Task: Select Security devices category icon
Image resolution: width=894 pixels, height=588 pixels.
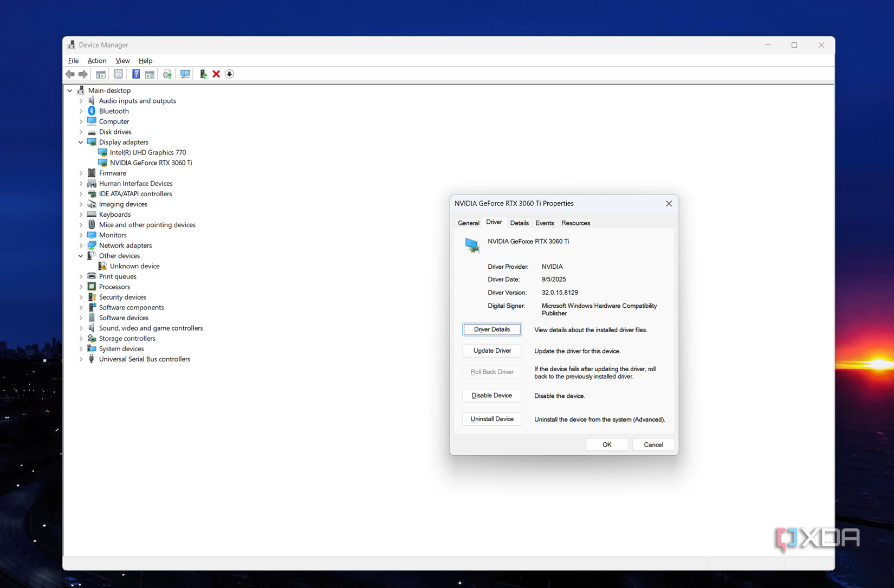Action: 92,297
